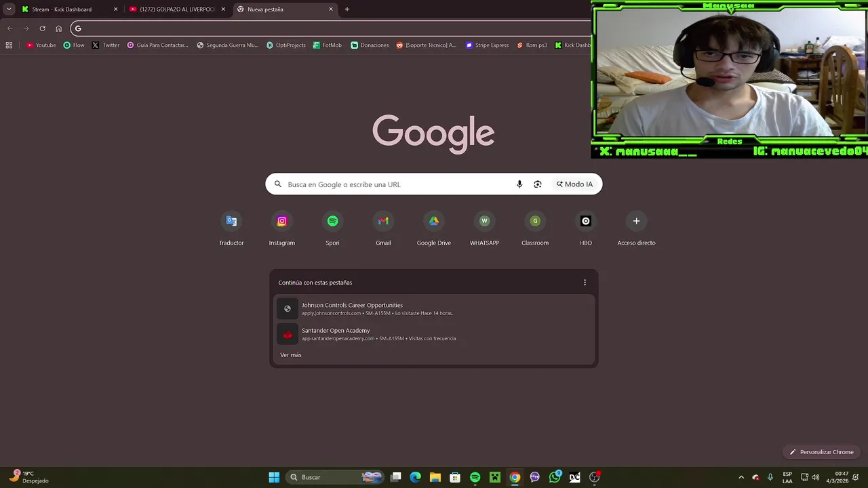Open the apps grid in bookmarks bar

[9, 45]
